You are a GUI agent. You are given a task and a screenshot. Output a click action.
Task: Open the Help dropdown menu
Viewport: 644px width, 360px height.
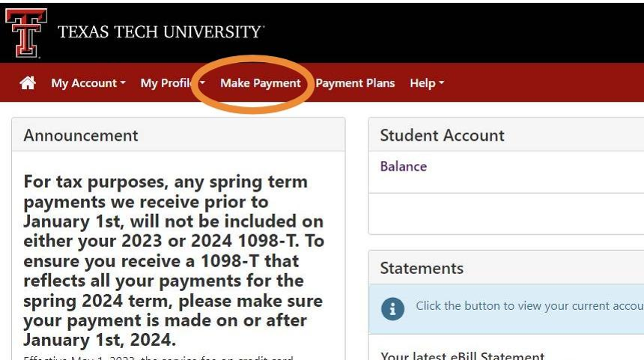[x=426, y=83]
